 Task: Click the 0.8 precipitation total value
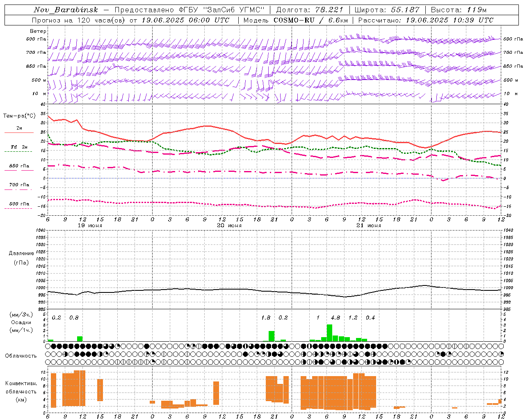coord(74,317)
